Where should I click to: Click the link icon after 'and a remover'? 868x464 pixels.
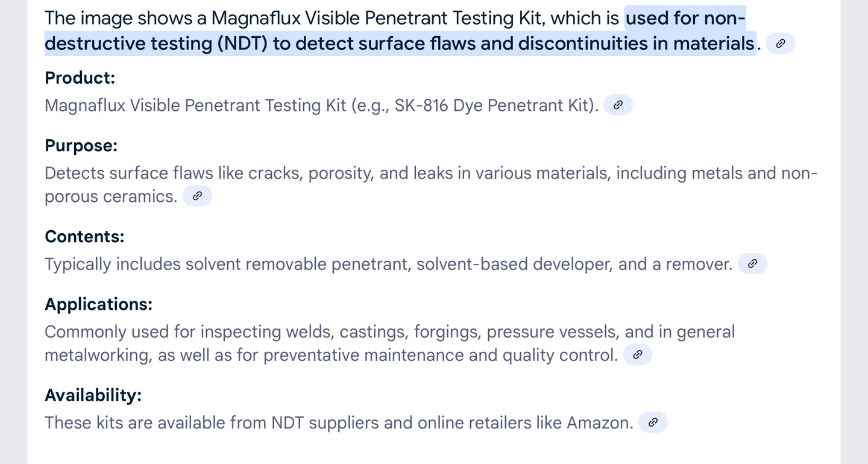tap(752, 263)
